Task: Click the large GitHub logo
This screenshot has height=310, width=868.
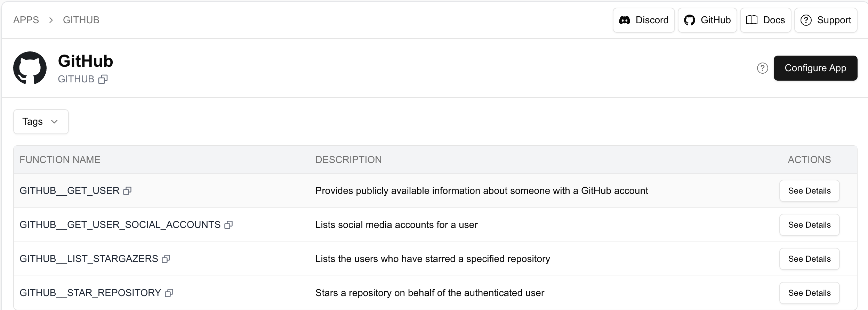Action: tap(30, 68)
